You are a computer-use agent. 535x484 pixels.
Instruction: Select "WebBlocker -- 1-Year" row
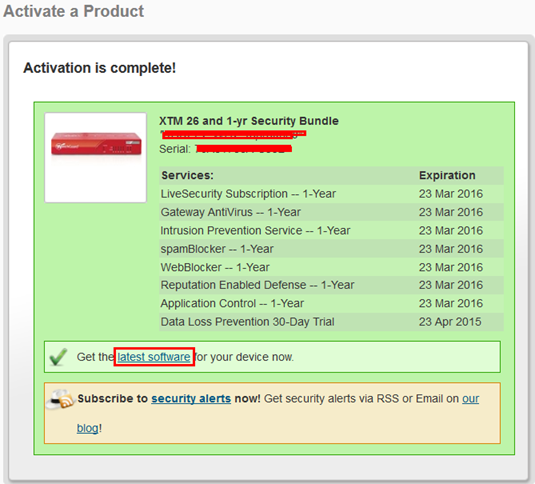[x=331, y=267]
